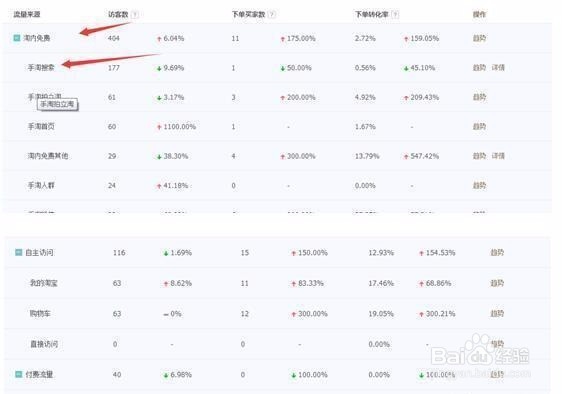The width and height of the screenshot is (562, 394).
Task: Select the 手淘人群 row label
Action: [x=41, y=185]
